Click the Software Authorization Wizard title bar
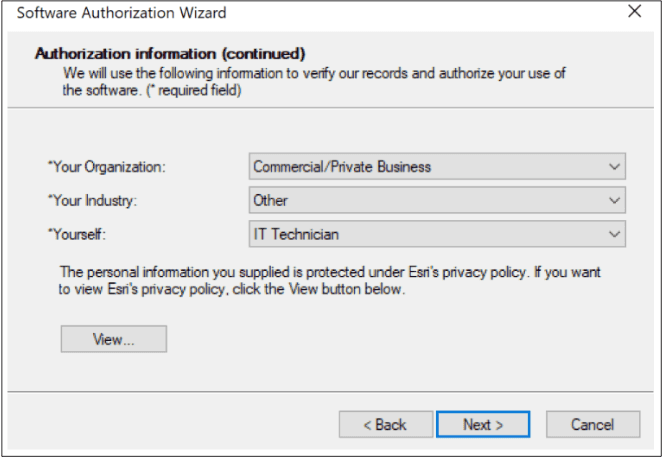This screenshot has width=663, height=460. point(300,13)
